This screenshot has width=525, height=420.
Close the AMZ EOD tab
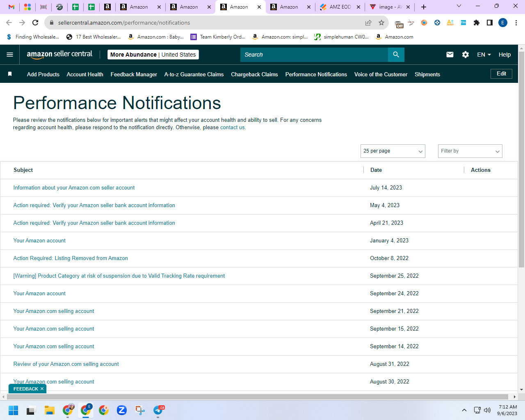click(358, 7)
